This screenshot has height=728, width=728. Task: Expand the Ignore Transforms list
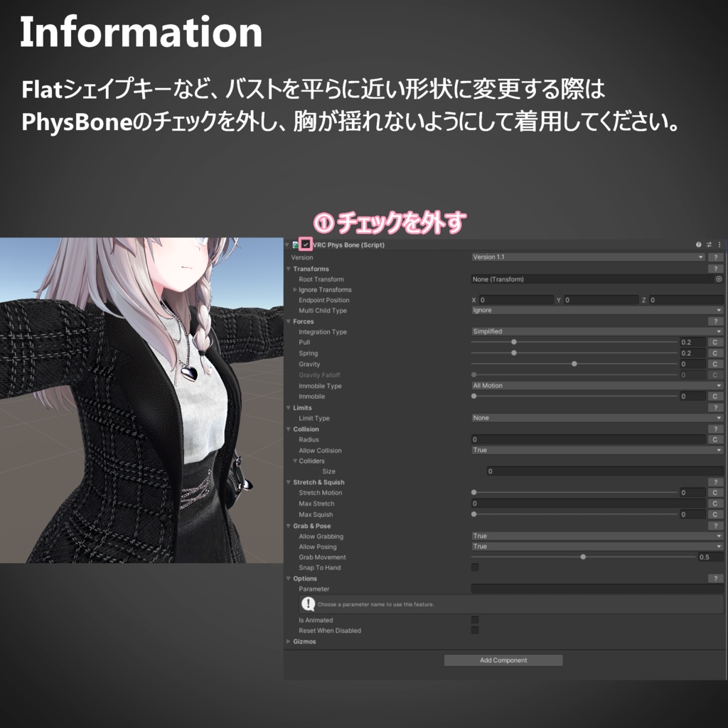tap(295, 290)
